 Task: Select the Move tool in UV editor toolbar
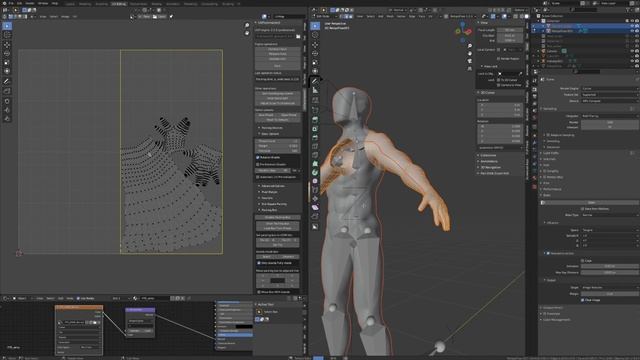(x=7, y=44)
